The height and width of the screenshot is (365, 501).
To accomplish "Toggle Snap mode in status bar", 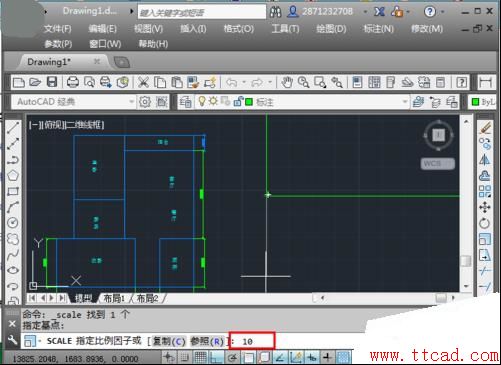I will pyautogui.click(x=184, y=358).
